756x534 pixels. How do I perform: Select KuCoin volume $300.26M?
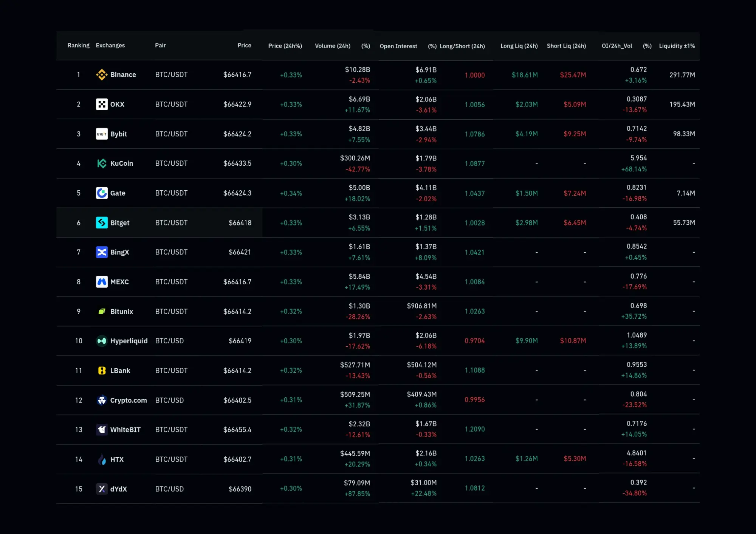355,158
